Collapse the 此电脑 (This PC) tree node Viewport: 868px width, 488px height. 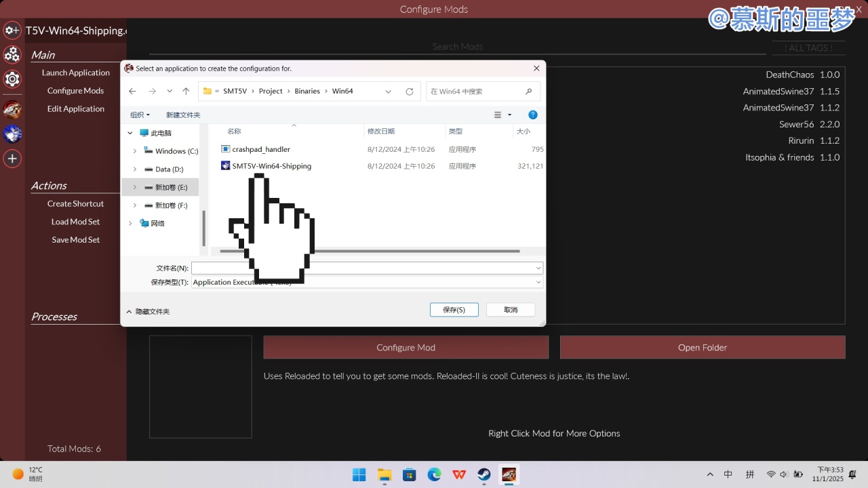click(130, 134)
